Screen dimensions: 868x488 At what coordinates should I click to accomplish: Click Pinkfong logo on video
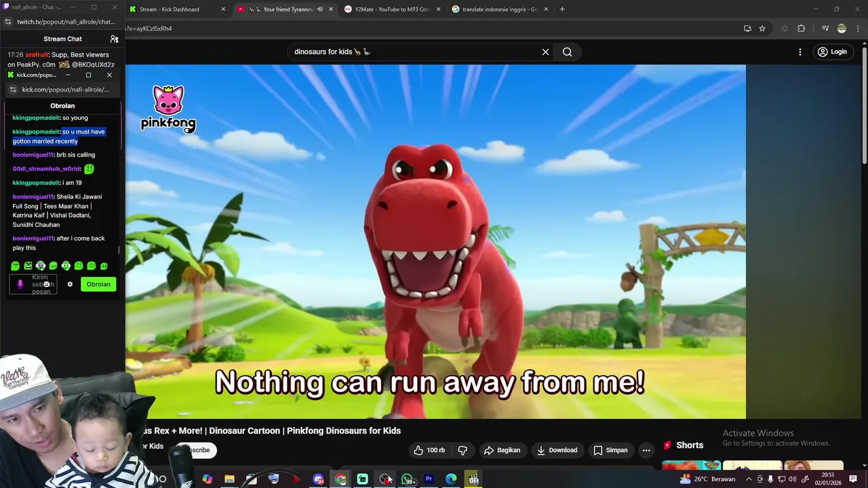[168, 108]
